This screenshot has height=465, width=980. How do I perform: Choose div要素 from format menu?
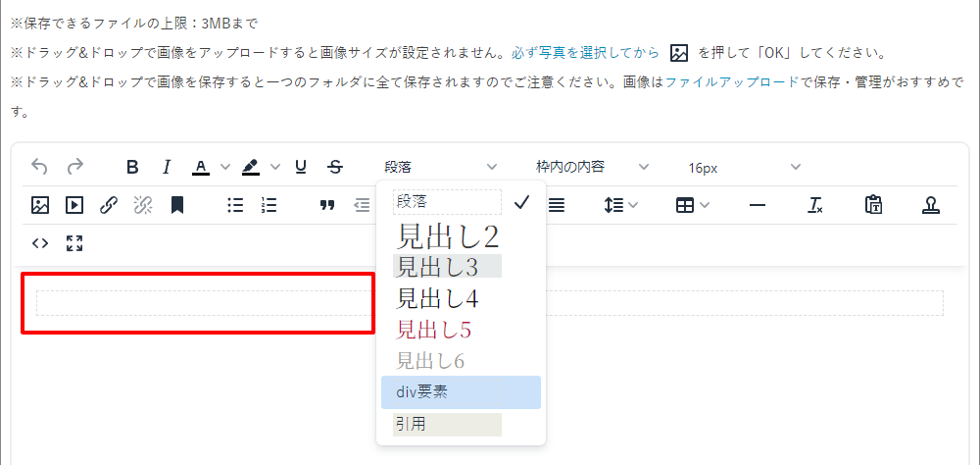461,392
